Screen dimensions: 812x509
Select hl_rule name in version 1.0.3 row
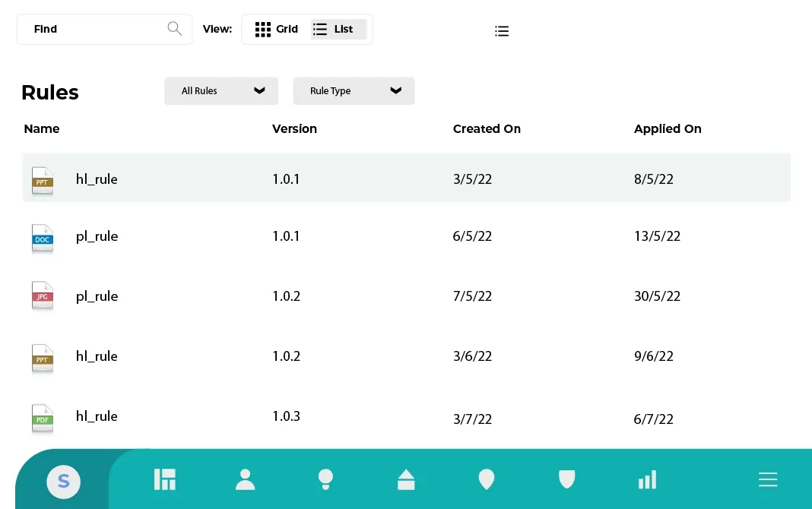click(97, 416)
